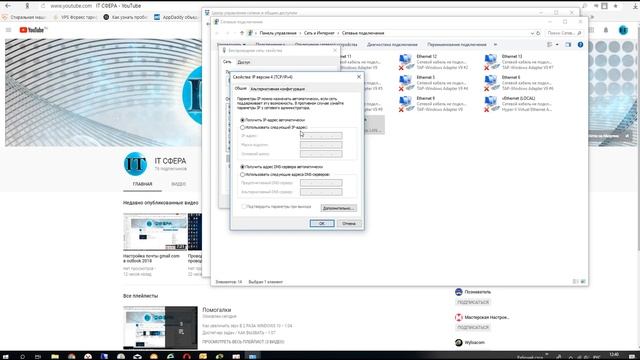Viewport: 640px width, 360px height.
Task: Select 'Obtain DNS server address automatically' radio
Action: (x=242, y=167)
